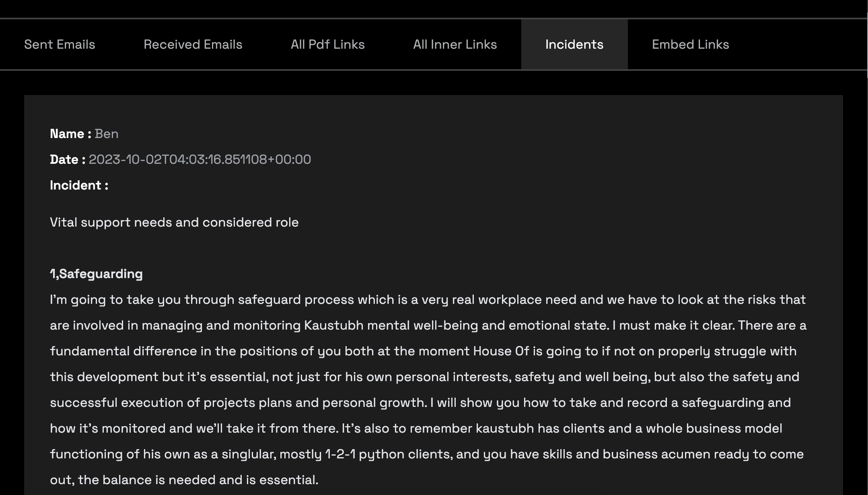Go to the All Inner Links tab
The image size is (868, 495).
tap(455, 44)
